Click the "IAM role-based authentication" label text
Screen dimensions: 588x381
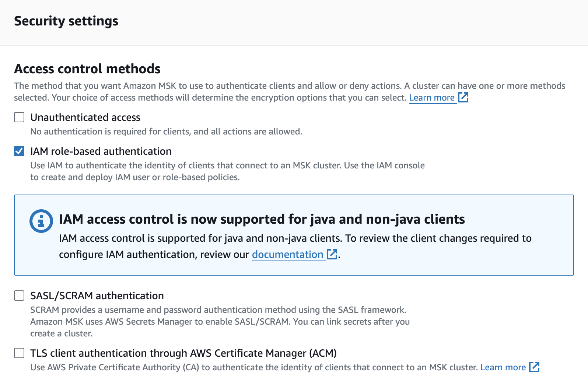[x=101, y=151]
